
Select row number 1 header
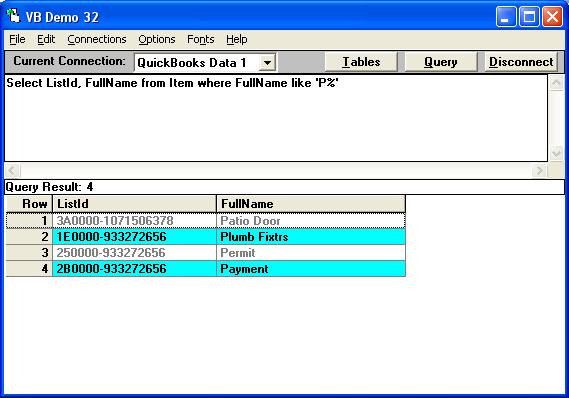(x=29, y=221)
